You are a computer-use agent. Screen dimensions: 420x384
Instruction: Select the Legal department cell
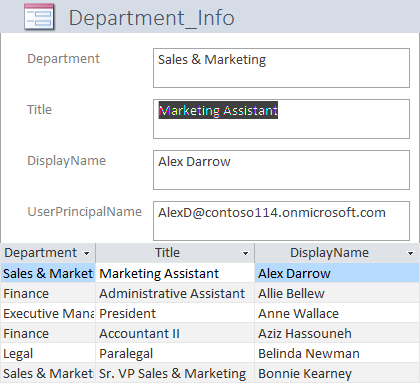(x=48, y=353)
